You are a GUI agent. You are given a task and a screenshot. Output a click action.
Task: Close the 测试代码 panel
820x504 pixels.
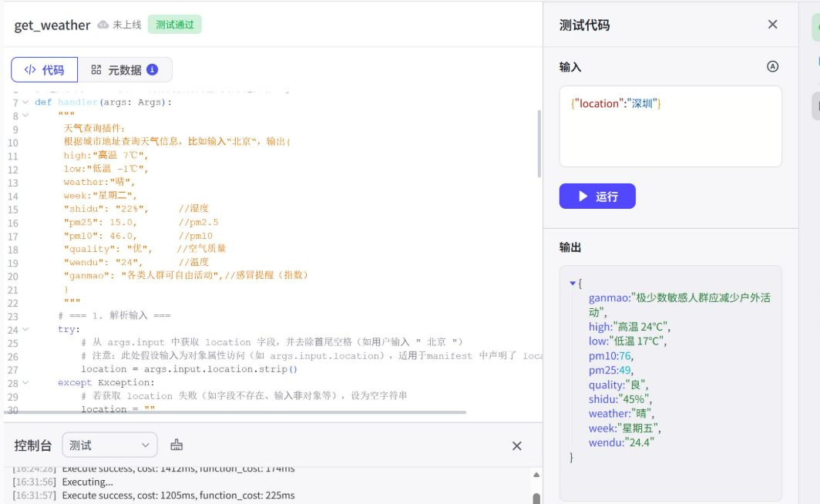772,25
